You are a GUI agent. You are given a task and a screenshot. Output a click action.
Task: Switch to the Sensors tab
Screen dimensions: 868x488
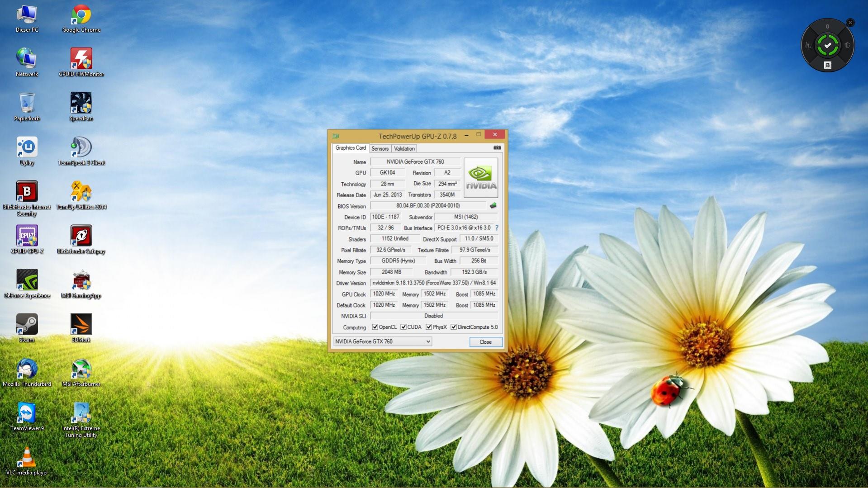[380, 148]
